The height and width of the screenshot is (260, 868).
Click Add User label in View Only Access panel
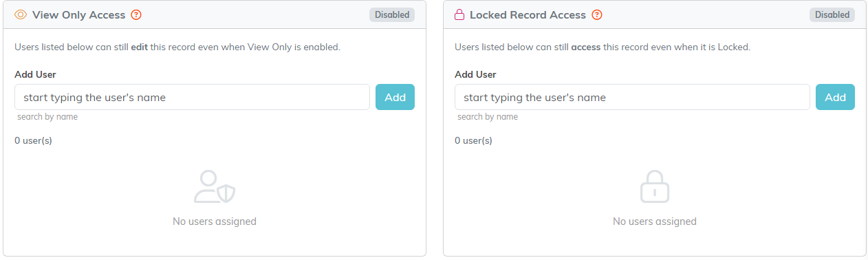tap(35, 74)
